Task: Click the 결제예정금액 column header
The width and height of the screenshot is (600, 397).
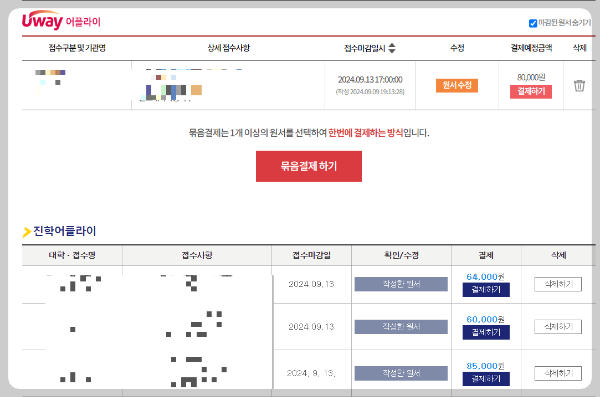Action: point(531,48)
